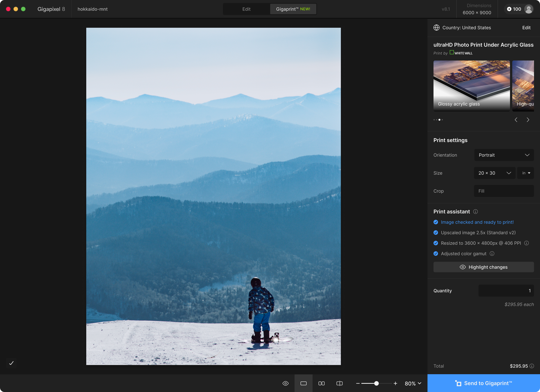Click the WhiteWall logo under product title
This screenshot has width=540, height=392.
click(x=461, y=53)
